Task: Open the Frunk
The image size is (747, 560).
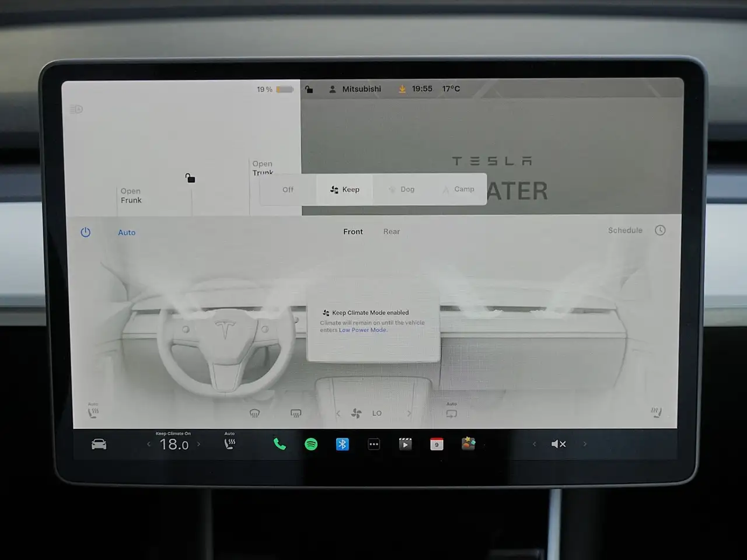Action: point(131,195)
